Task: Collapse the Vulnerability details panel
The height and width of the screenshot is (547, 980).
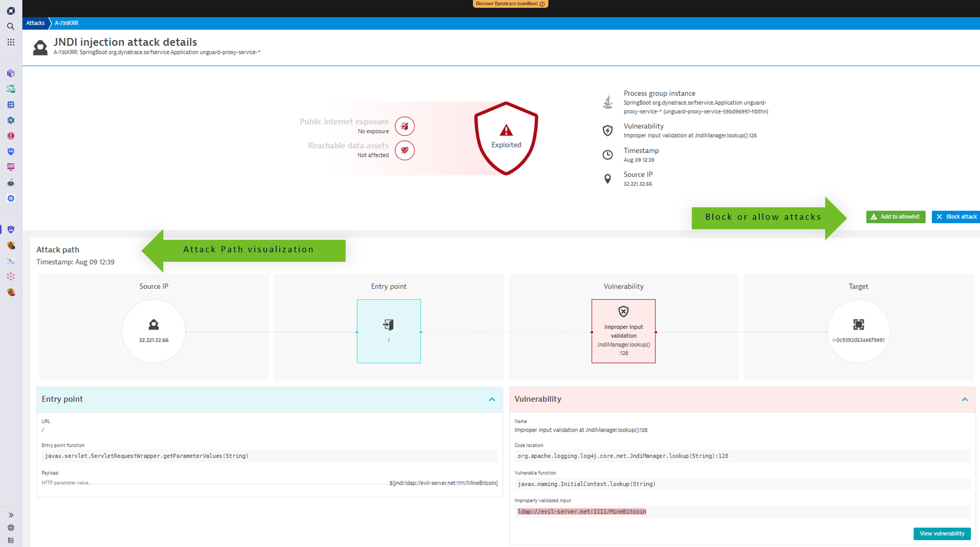Action: [x=965, y=399]
